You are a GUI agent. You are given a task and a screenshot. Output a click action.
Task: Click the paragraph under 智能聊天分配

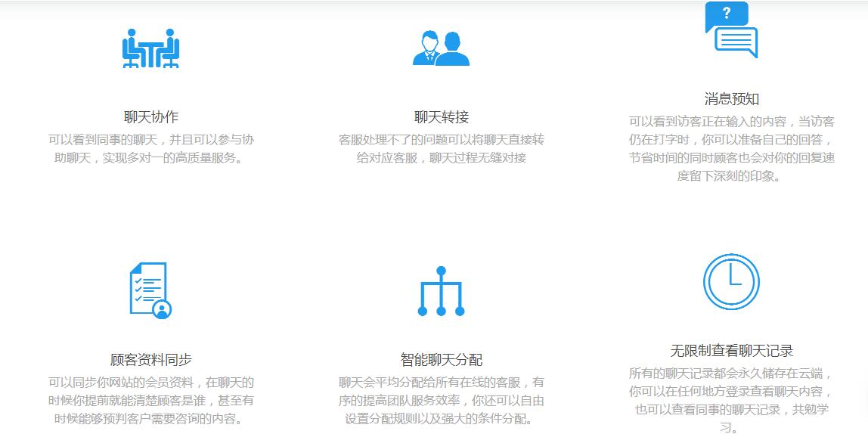(442, 400)
